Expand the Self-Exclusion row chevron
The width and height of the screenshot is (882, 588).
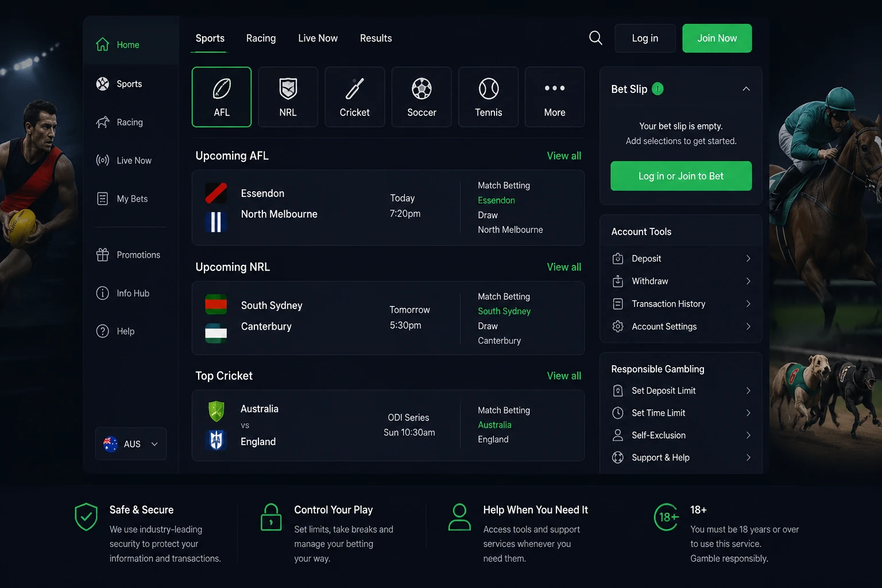point(748,435)
